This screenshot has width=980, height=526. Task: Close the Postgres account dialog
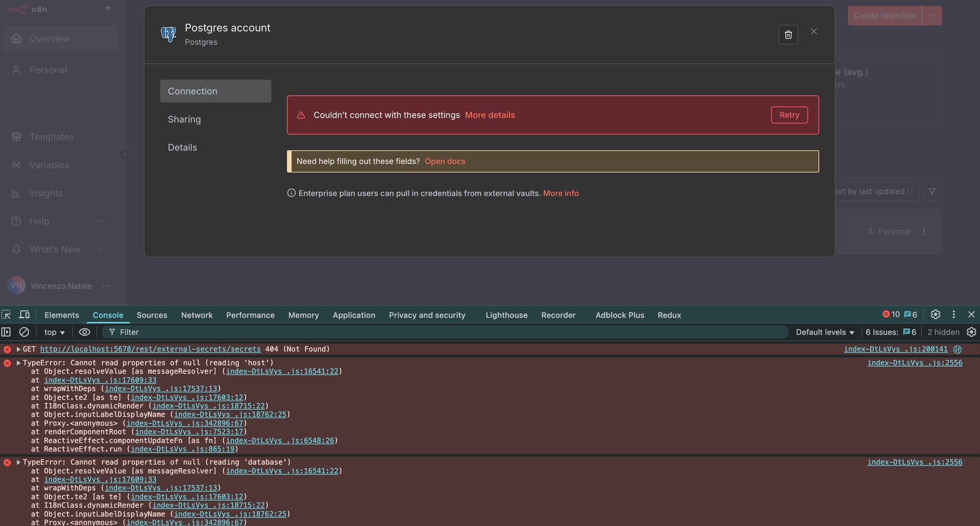pyautogui.click(x=814, y=32)
